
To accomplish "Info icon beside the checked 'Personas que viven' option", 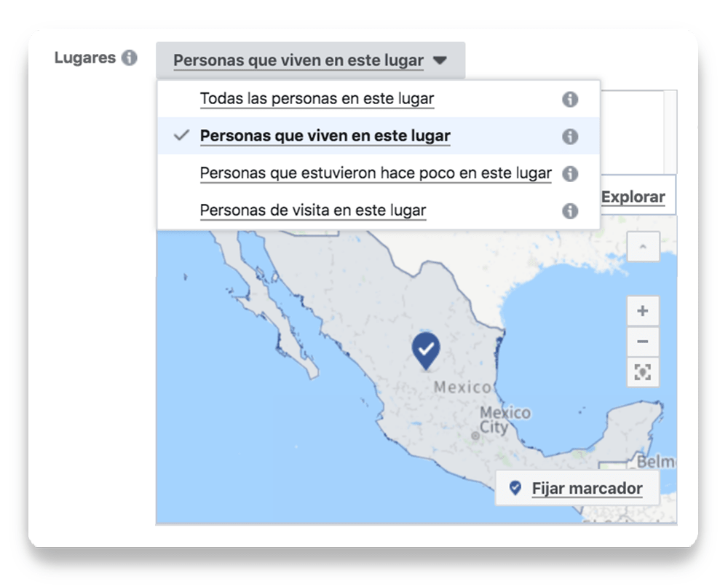I will (570, 136).
